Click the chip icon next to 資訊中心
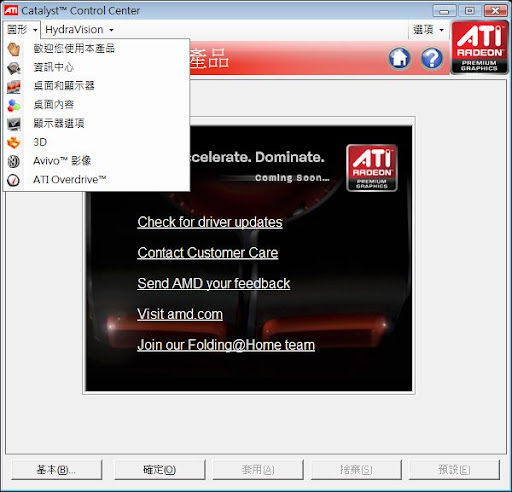 coord(14,68)
